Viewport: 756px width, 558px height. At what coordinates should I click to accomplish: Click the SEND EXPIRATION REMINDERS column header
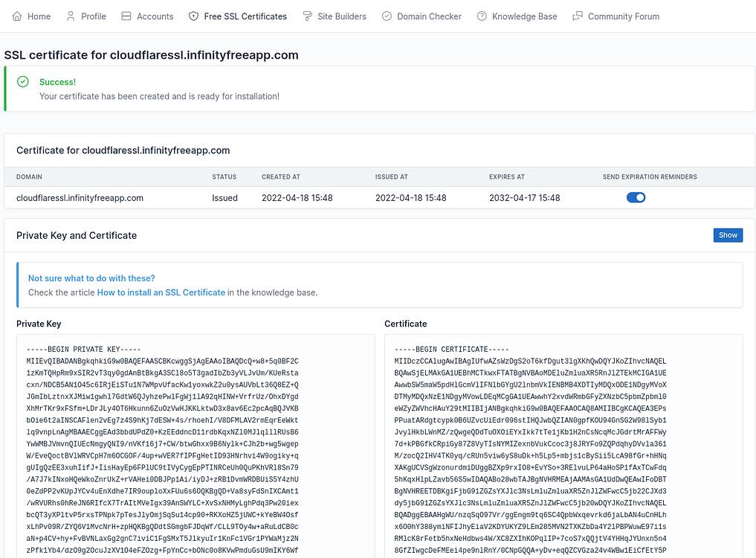650,176
